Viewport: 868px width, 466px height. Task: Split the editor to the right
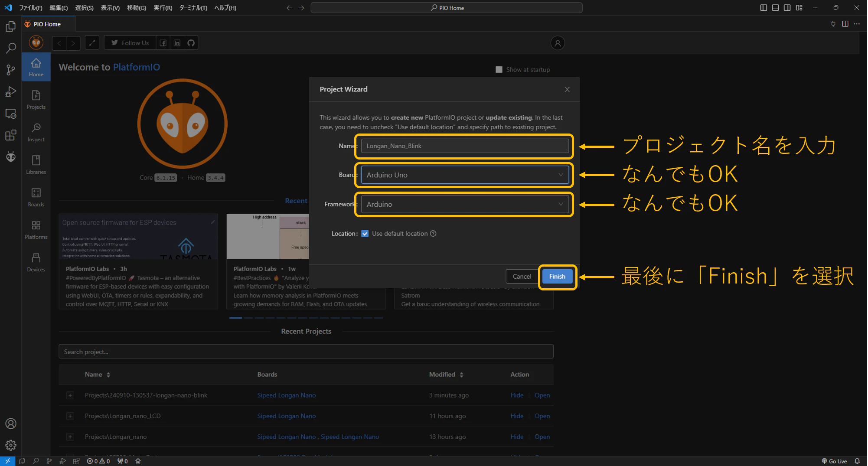click(x=845, y=24)
